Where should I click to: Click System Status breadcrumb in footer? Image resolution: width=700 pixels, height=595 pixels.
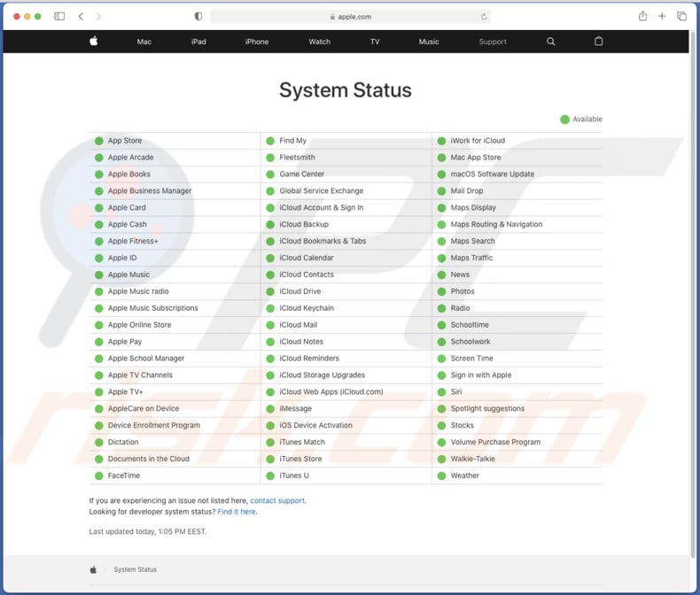[136, 569]
